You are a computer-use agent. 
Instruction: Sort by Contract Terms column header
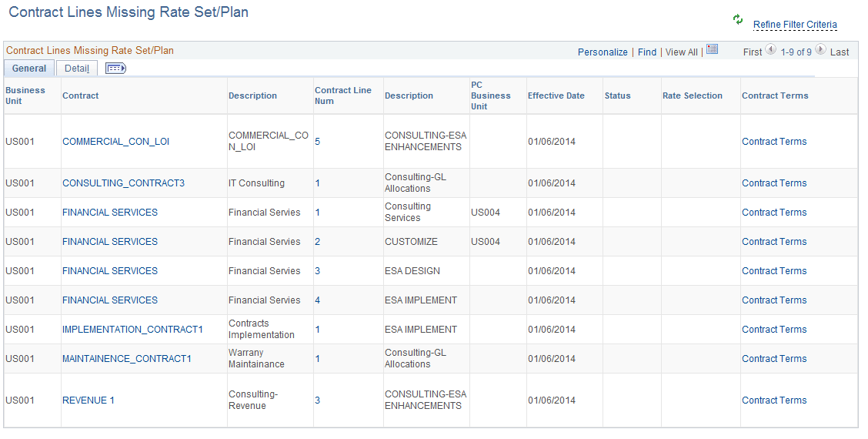tap(775, 96)
